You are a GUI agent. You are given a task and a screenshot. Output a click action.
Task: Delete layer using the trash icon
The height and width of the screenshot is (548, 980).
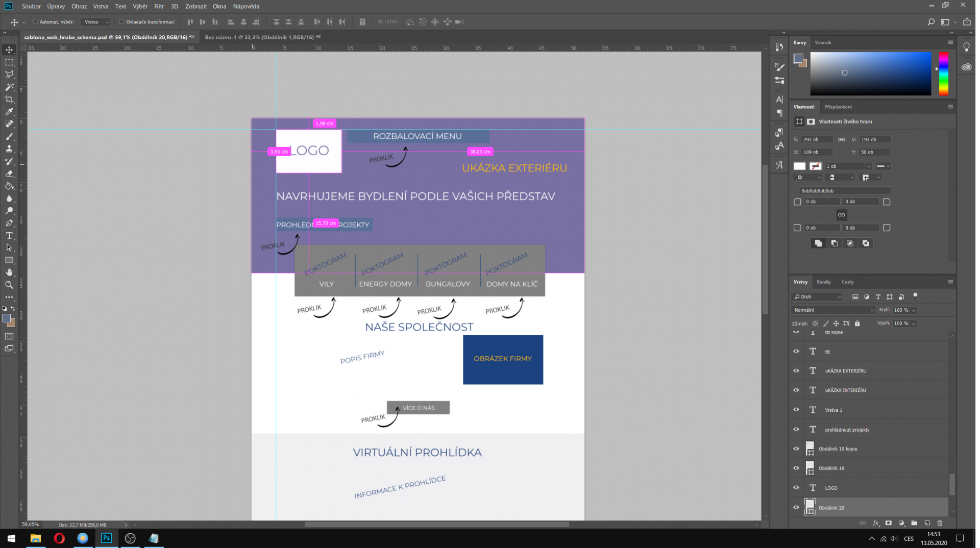tap(940, 523)
